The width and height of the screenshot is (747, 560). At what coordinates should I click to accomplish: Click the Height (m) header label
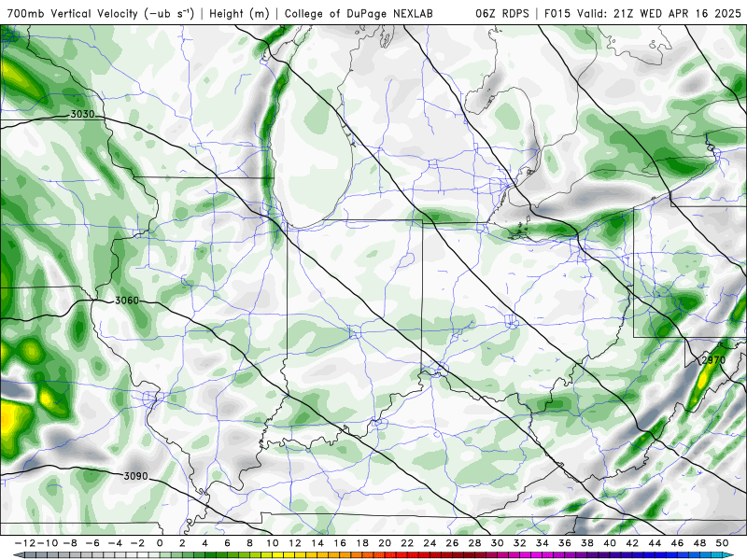pos(240,13)
